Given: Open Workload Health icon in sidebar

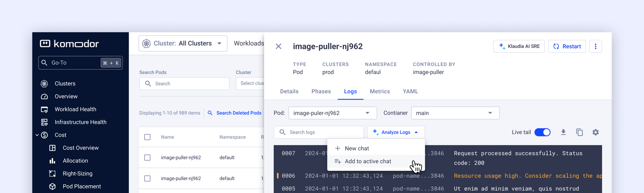Looking at the screenshot, I should [x=44, y=109].
